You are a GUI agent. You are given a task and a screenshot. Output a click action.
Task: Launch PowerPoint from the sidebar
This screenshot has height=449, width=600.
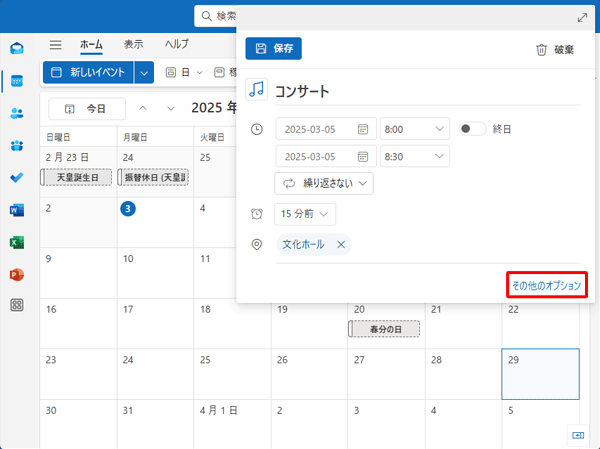[17, 274]
